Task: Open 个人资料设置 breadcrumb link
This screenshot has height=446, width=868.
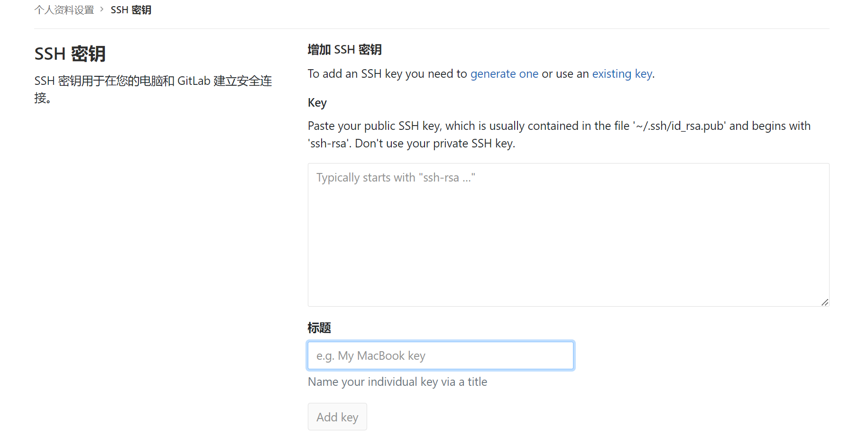Action: point(64,10)
